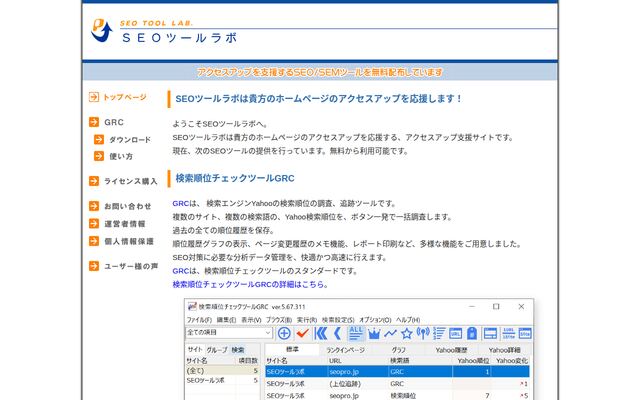Switch to the グループ tab in left pane
The height and width of the screenshot is (400, 640).
pos(217,350)
